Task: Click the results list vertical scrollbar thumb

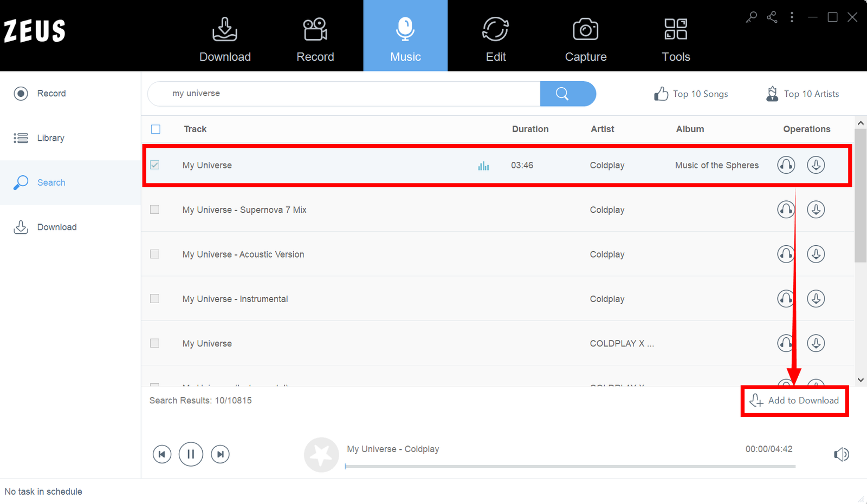Action: click(860, 197)
